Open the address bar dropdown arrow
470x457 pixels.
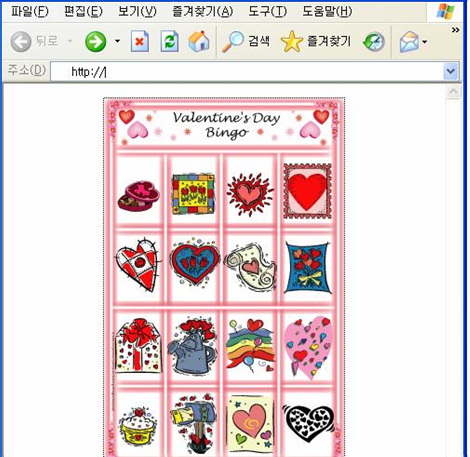tap(451, 71)
